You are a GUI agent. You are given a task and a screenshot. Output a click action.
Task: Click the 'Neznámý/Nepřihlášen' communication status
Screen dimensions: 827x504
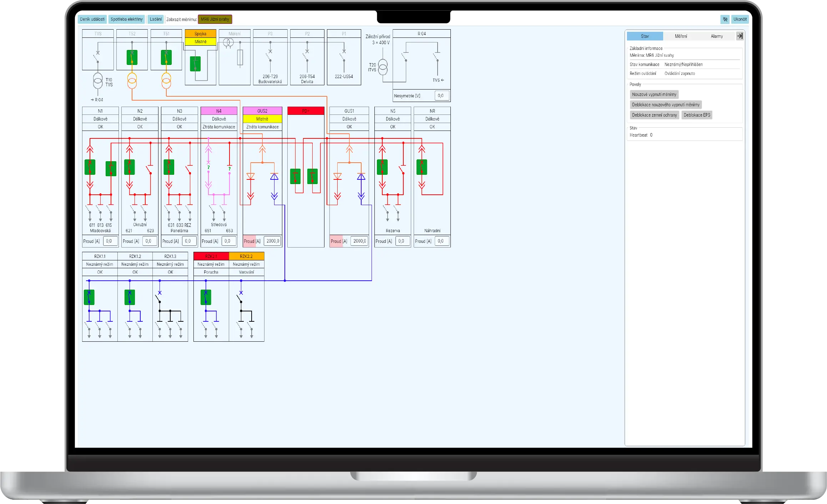pos(684,65)
